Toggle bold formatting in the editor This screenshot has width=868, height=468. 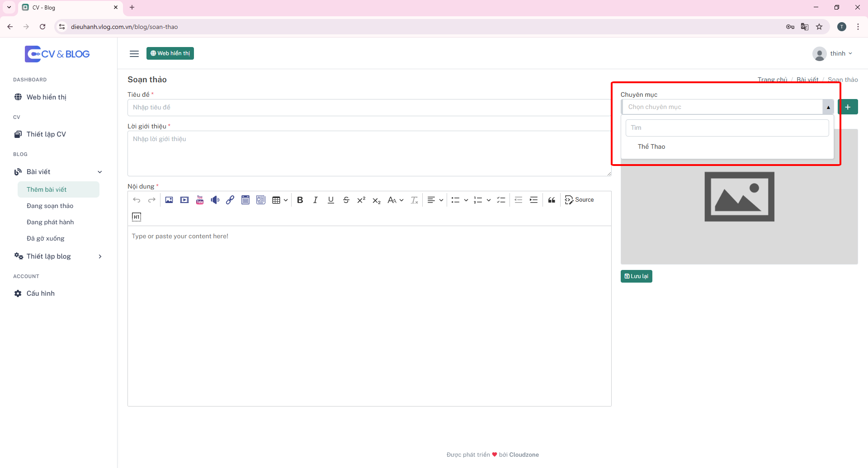300,200
